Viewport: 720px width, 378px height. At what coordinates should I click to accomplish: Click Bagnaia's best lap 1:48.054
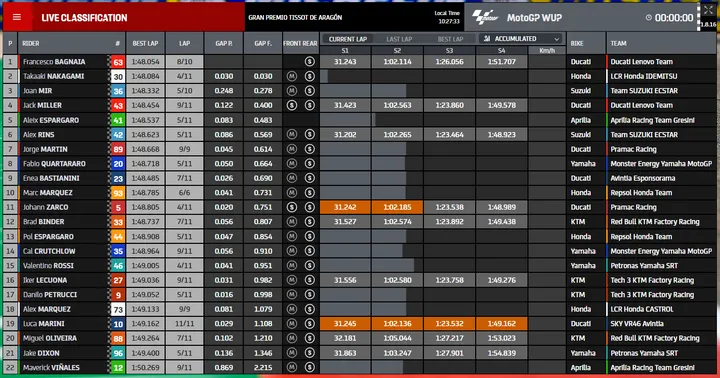pyautogui.click(x=145, y=62)
